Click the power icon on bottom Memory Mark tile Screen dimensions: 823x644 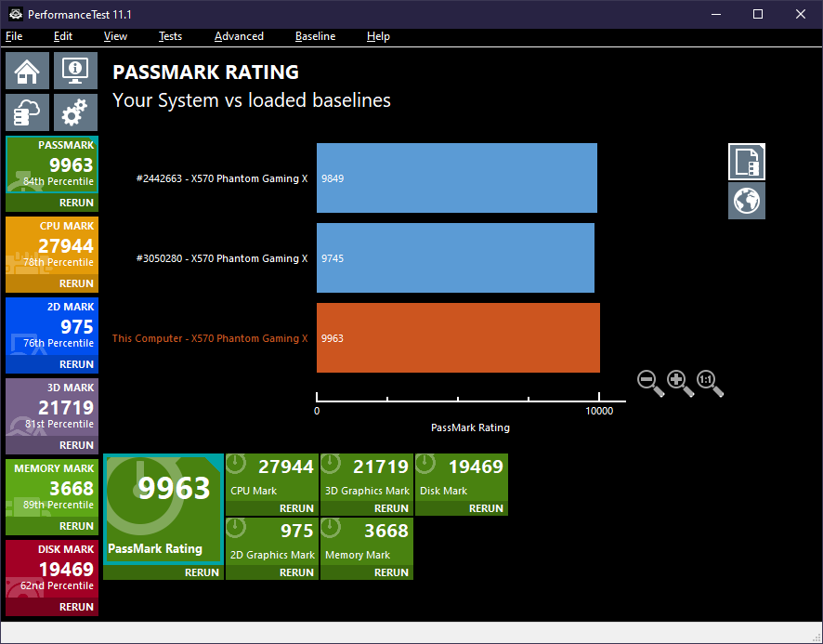(x=331, y=528)
